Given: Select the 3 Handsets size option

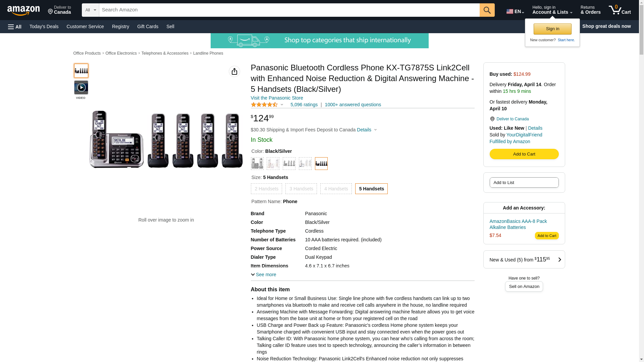Looking at the screenshot, I should pos(301,189).
